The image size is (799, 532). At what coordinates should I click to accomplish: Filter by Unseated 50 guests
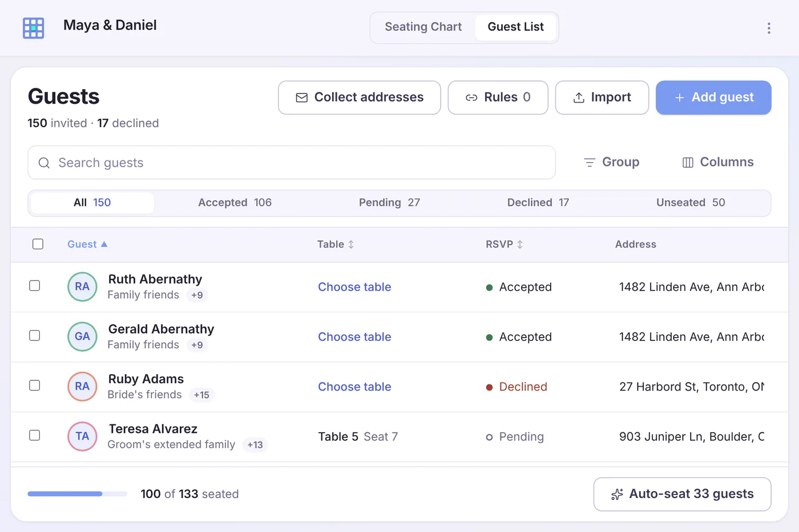[x=691, y=203]
